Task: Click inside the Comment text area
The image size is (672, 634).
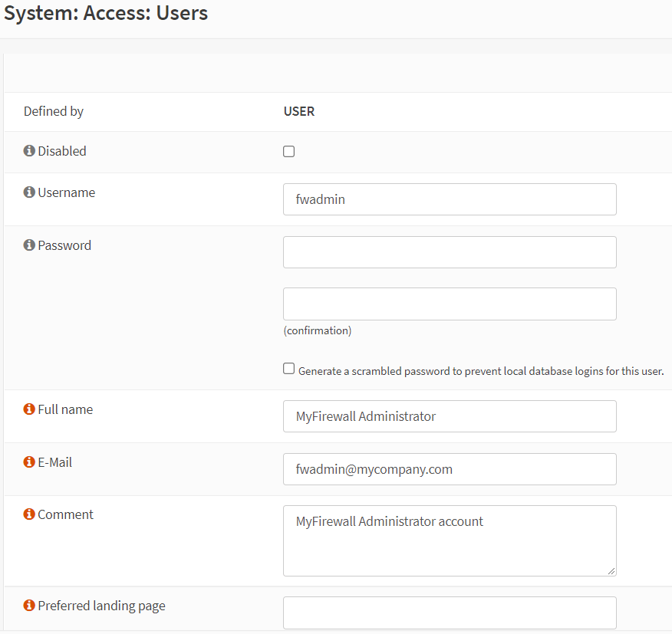Action: pyautogui.click(x=449, y=540)
